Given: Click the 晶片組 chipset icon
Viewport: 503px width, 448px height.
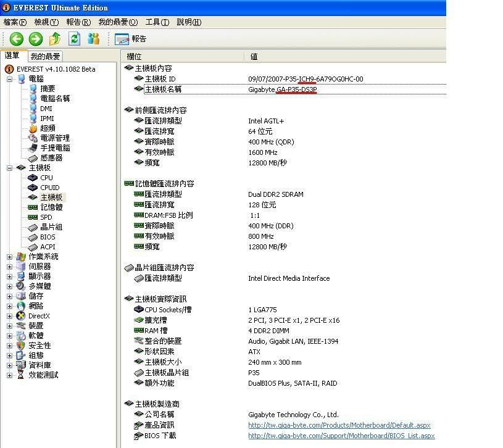Looking at the screenshot, I should point(33,228).
